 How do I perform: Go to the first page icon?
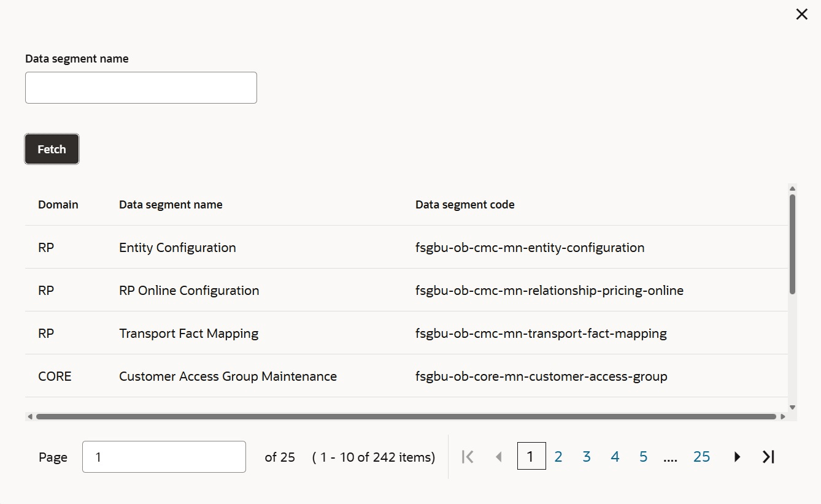tap(468, 457)
